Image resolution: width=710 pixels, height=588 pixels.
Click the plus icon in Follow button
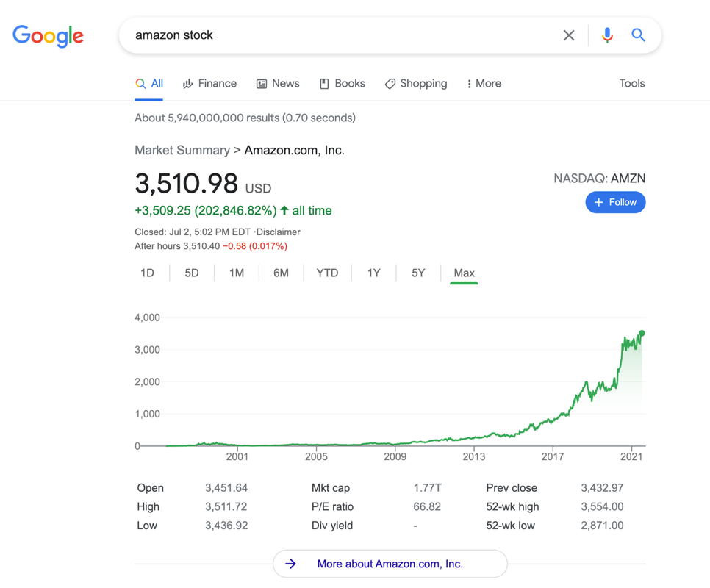tap(598, 202)
